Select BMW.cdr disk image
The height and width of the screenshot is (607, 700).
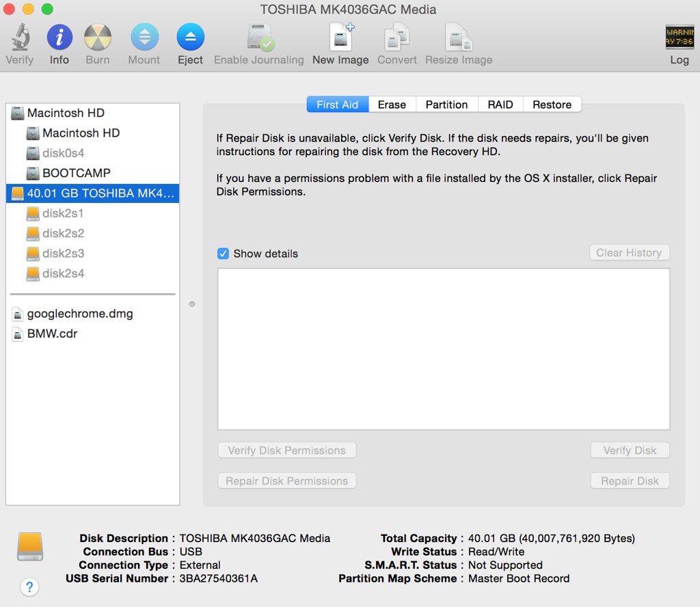[93, 334]
